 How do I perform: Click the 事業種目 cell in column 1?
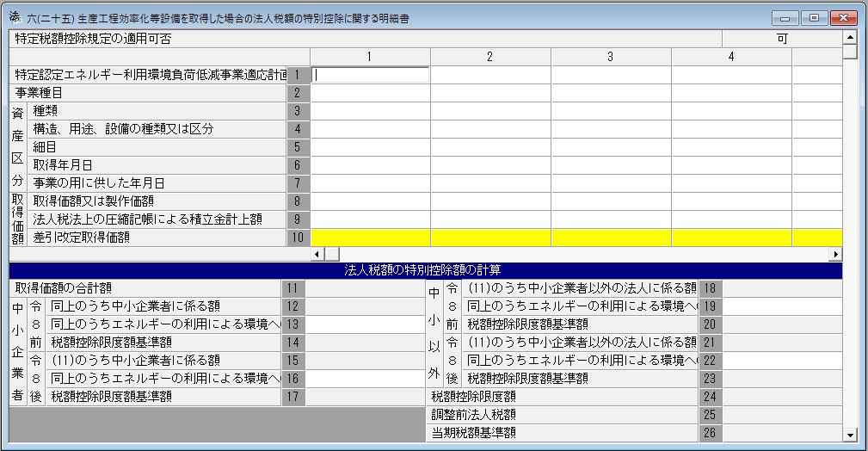tap(370, 93)
